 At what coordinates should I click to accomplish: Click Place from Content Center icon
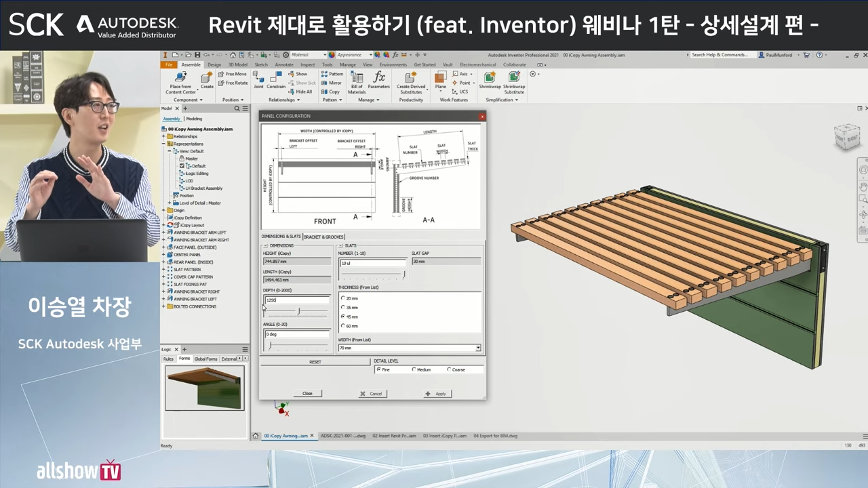[180, 77]
